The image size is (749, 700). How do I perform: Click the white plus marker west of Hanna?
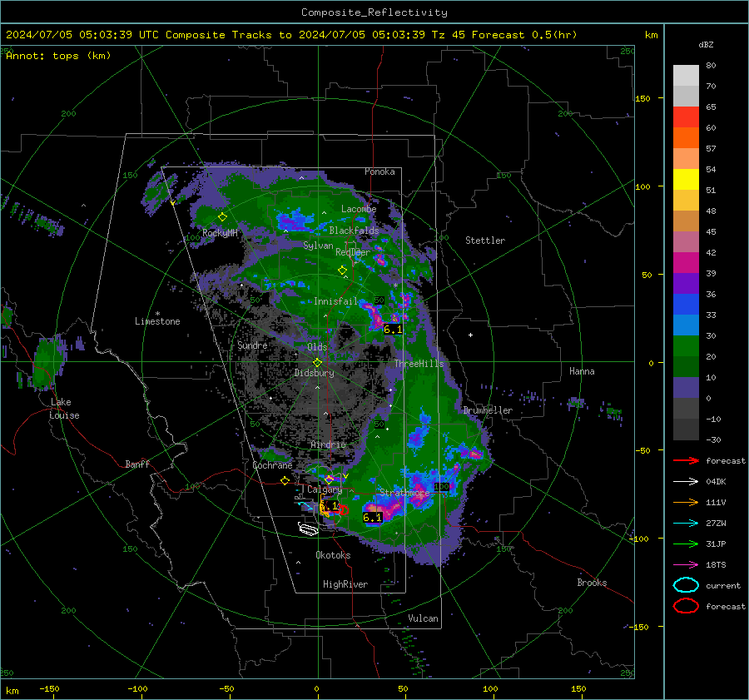(470, 335)
